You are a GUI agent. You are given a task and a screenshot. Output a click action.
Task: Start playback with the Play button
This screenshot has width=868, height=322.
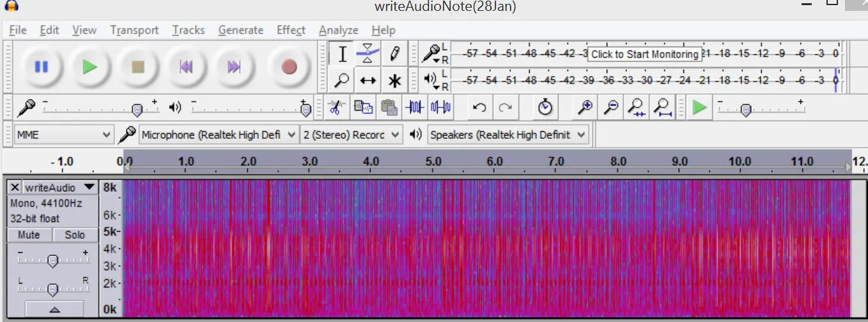[90, 67]
